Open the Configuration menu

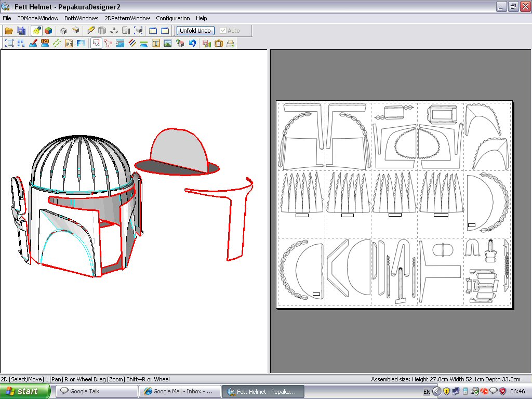point(172,18)
